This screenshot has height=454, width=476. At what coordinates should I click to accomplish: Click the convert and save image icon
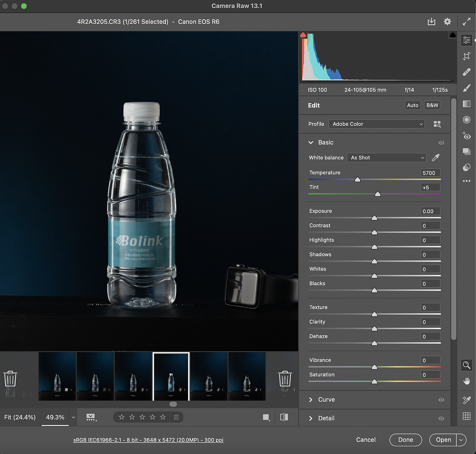coord(431,22)
